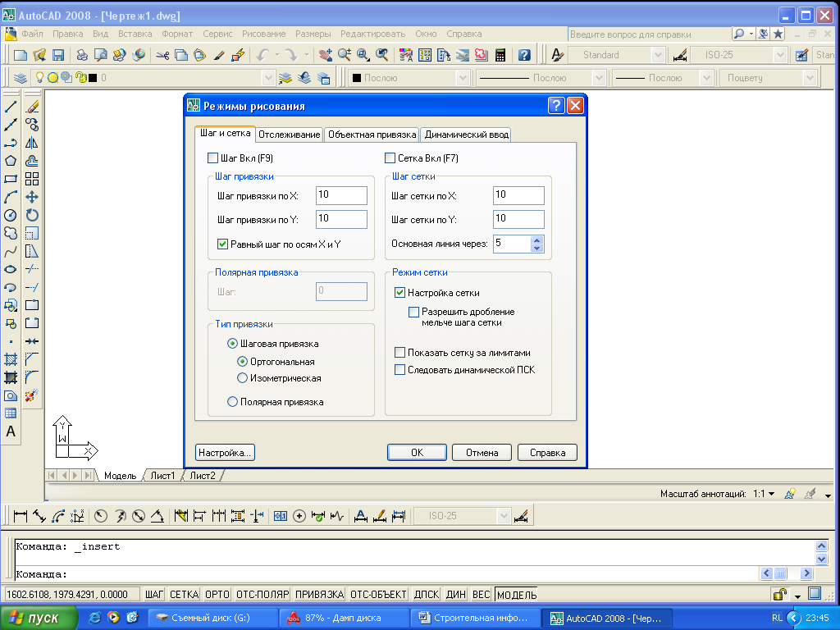The width and height of the screenshot is (840, 630).
Task: Select the Explode tool
Action: [32, 396]
